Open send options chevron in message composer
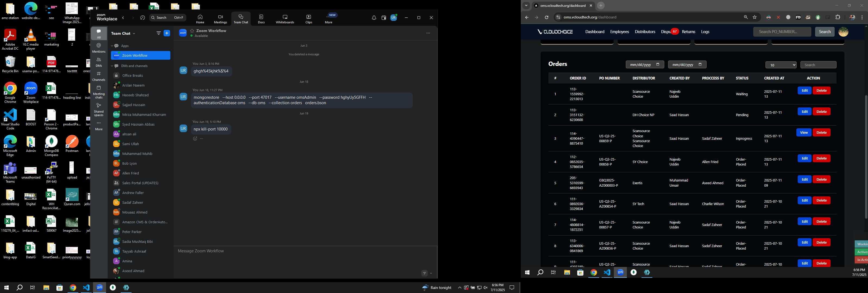Viewport: 868px width, 293px height. coord(431,273)
